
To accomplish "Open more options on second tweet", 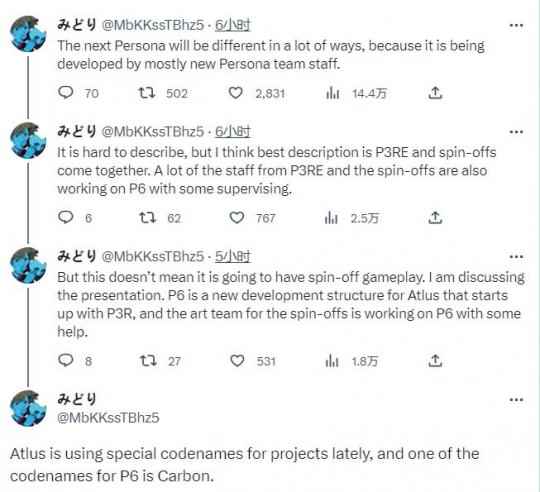I will click(516, 132).
